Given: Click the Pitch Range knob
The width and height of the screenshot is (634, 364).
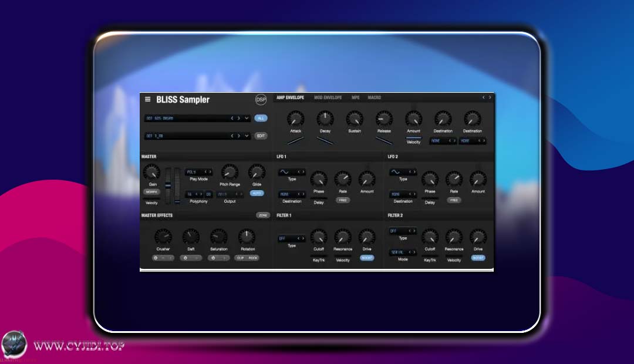Looking at the screenshot, I should [x=230, y=172].
